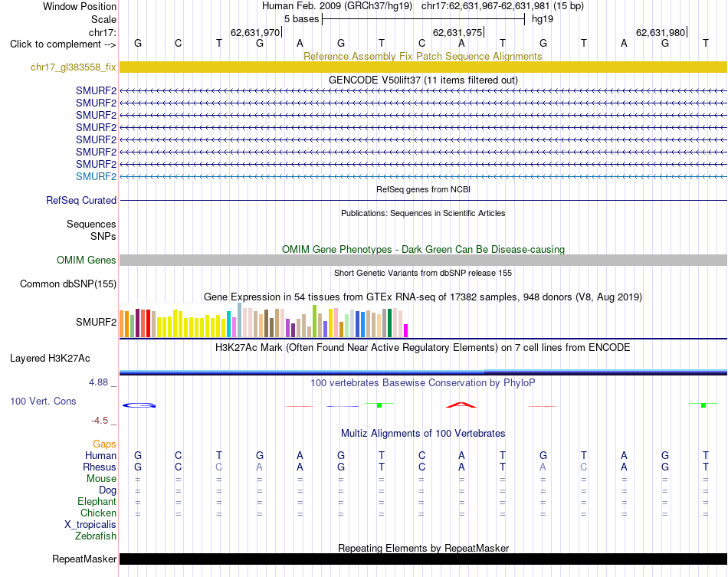Open the chr17_gl383558_fix track label
Viewport: 728px width, 577px height.
(x=73, y=67)
